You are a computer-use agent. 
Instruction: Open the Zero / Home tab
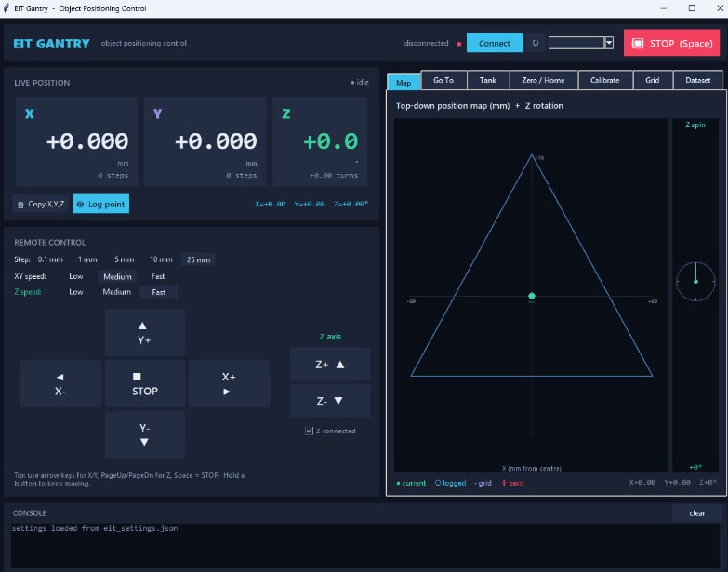coord(543,80)
